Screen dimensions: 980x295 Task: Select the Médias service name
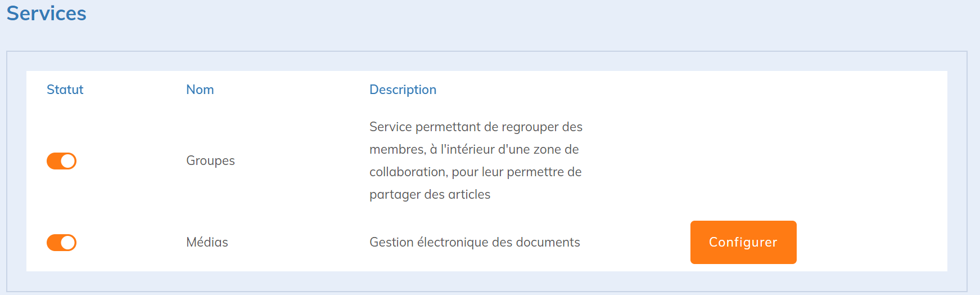(x=207, y=242)
